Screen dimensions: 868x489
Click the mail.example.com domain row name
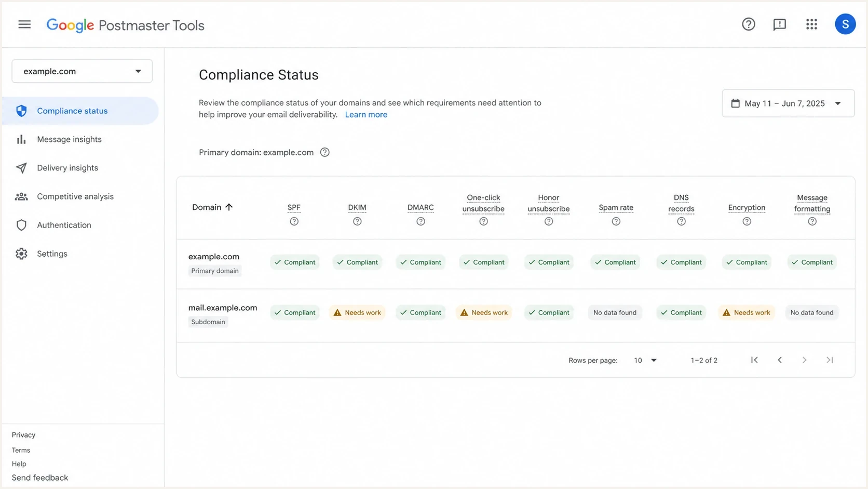tap(222, 308)
